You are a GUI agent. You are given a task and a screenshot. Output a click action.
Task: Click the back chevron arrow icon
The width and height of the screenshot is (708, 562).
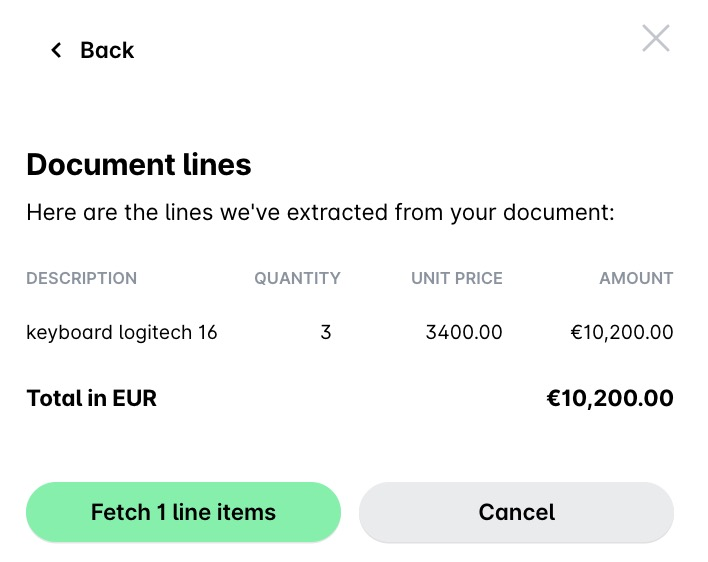tap(56, 50)
